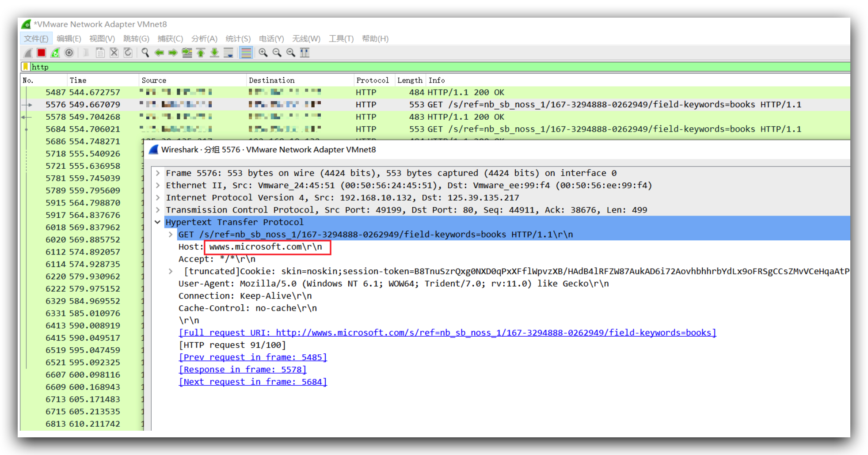Click the open capture file icon
Viewport: 868px width, 455px height.
point(86,53)
